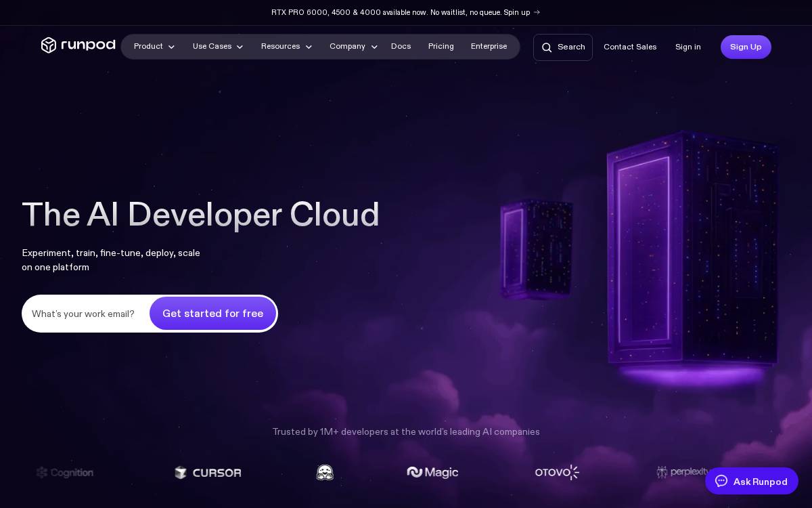The height and width of the screenshot is (508, 812).
Task: Open the Ask Runpod chat widget
Action: click(752, 481)
